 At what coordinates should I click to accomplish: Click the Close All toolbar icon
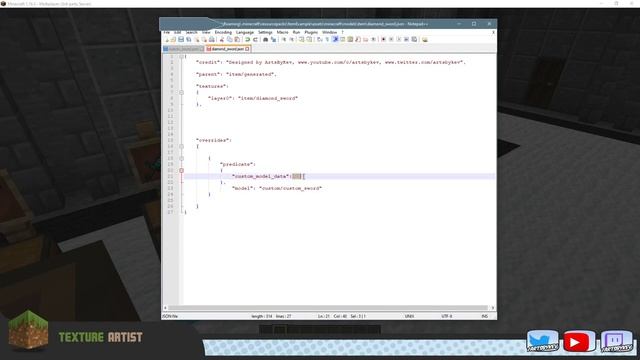204,40
